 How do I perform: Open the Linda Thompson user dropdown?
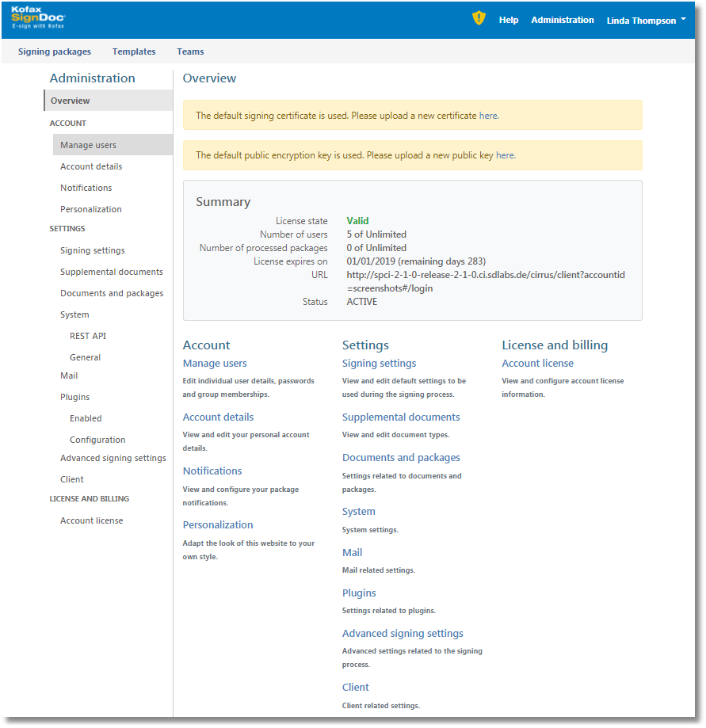point(646,21)
